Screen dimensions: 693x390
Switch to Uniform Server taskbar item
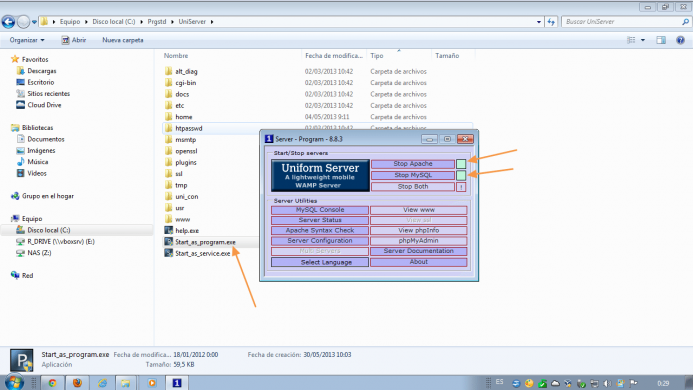tap(177, 383)
